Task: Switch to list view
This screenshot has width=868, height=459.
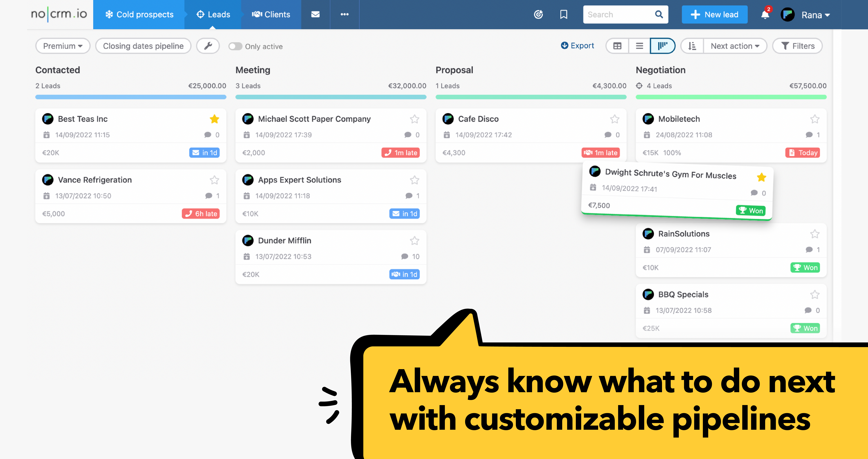Action: [639, 46]
